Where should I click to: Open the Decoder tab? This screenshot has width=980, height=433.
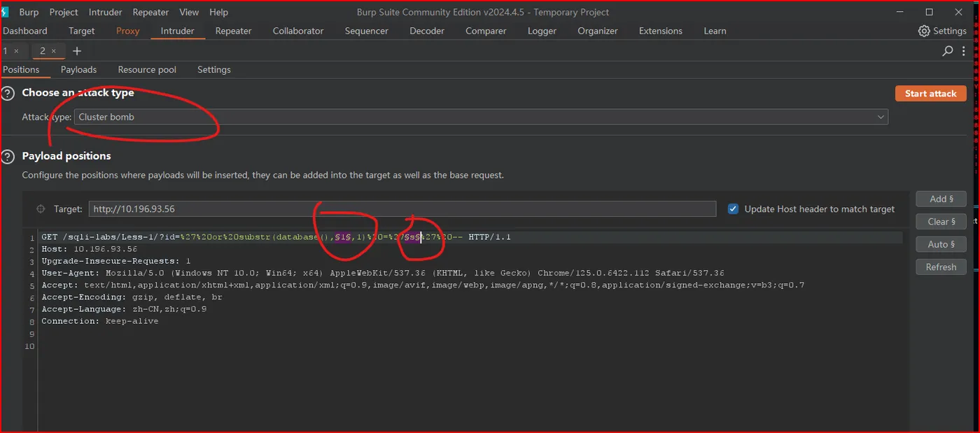(427, 31)
